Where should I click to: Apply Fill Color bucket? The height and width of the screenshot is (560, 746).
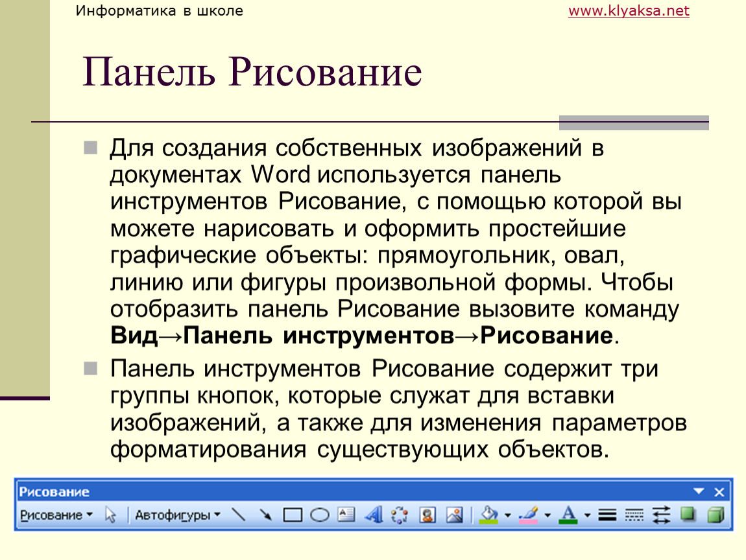coord(488,515)
